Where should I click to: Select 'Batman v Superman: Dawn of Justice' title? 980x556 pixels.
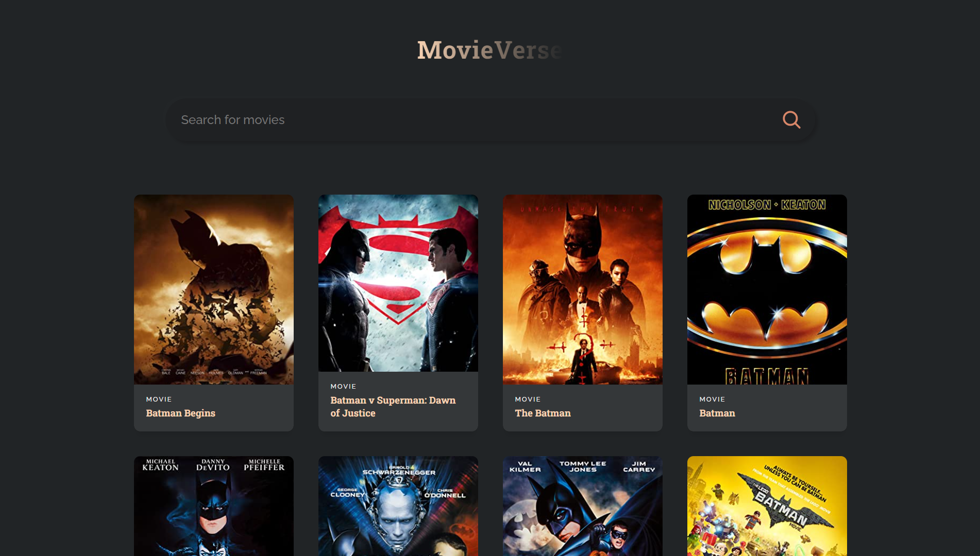(393, 407)
